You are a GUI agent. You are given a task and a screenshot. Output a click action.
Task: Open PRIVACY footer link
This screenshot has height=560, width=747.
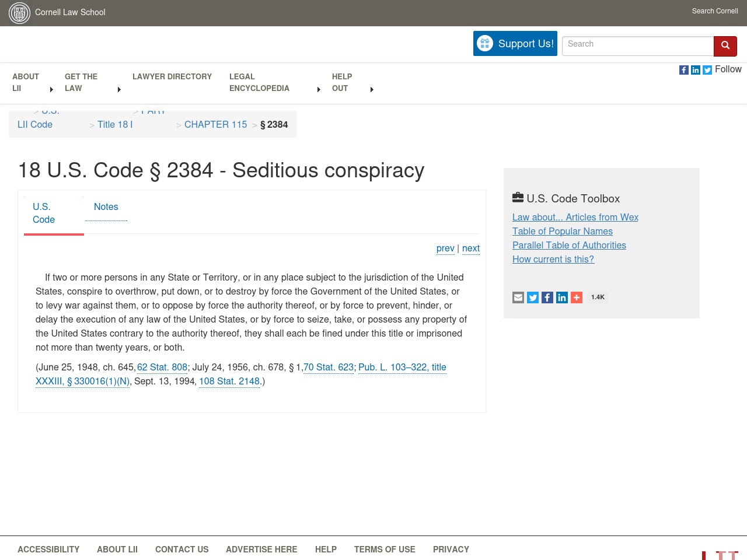pos(451,549)
